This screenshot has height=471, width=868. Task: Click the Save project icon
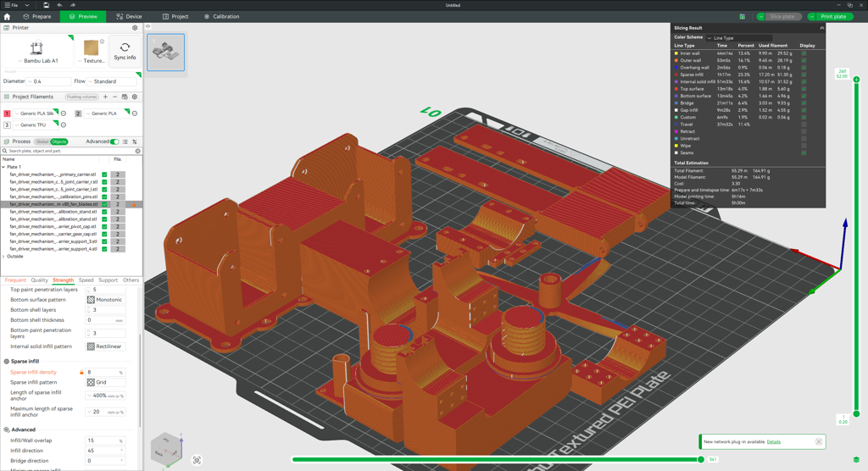click(47, 5)
